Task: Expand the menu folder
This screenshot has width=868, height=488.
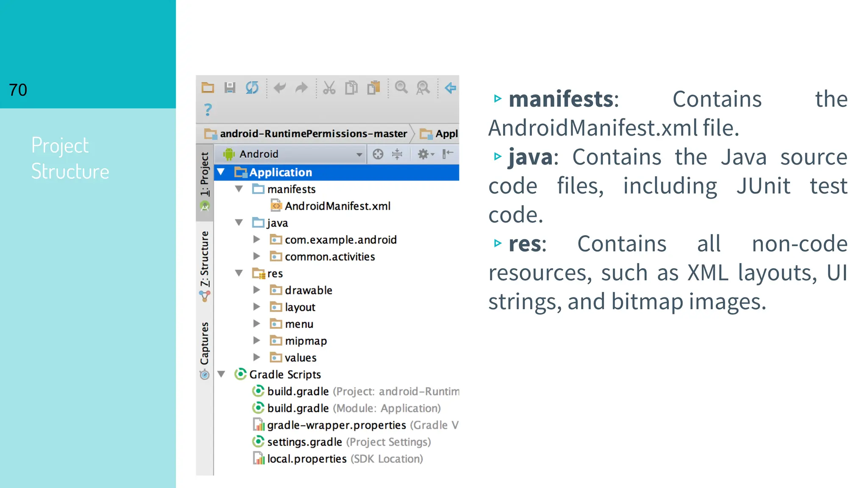Action: coord(256,324)
